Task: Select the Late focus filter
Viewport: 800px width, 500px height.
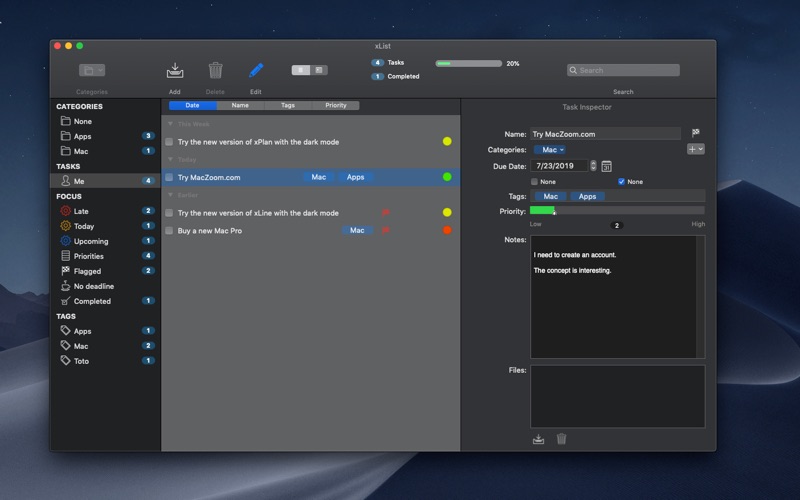Action: pos(82,211)
